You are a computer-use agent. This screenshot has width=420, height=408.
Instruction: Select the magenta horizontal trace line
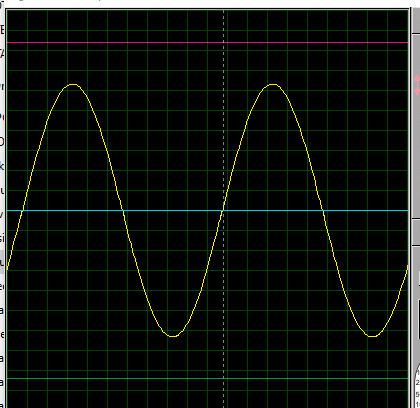click(207, 43)
